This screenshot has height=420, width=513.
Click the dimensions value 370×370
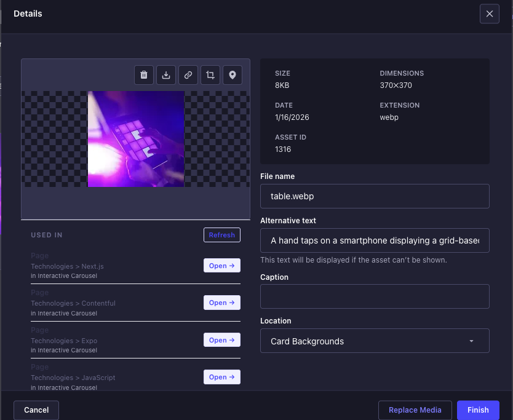tap(396, 85)
